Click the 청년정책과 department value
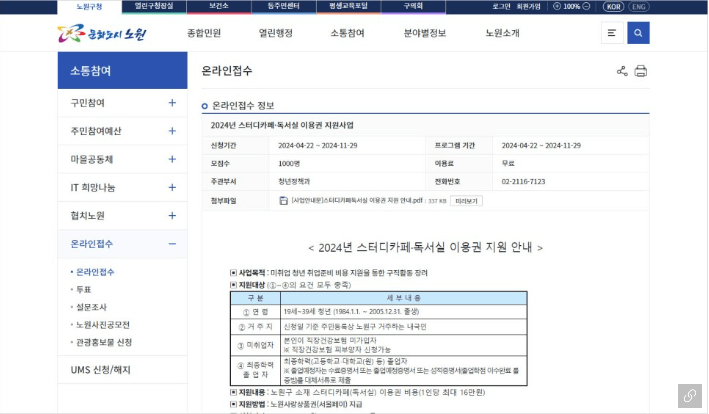Viewport: 709px width, 414px height. point(294,182)
